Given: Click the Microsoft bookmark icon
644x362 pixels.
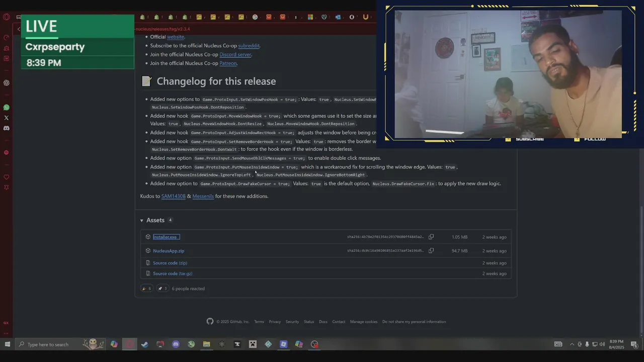Looking at the screenshot, I should pyautogui.click(x=310, y=17).
